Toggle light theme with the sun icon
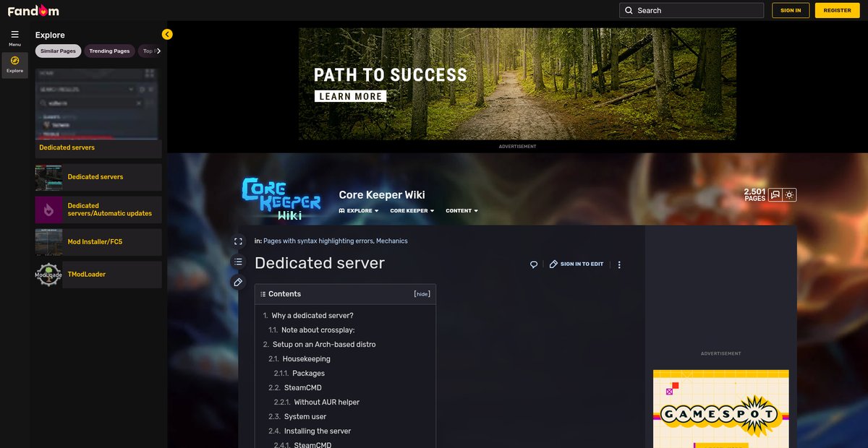This screenshot has height=448, width=868. pyautogui.click(x=789, y=194)
